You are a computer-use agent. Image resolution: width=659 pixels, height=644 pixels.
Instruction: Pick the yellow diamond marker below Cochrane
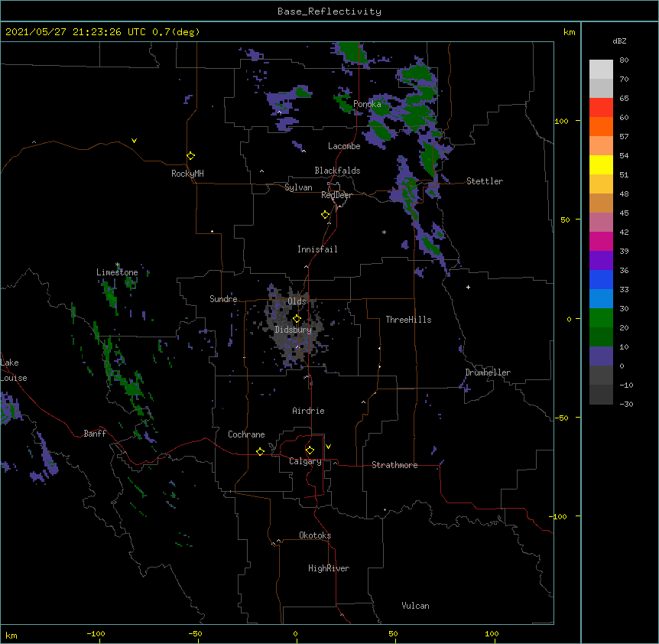260,451
